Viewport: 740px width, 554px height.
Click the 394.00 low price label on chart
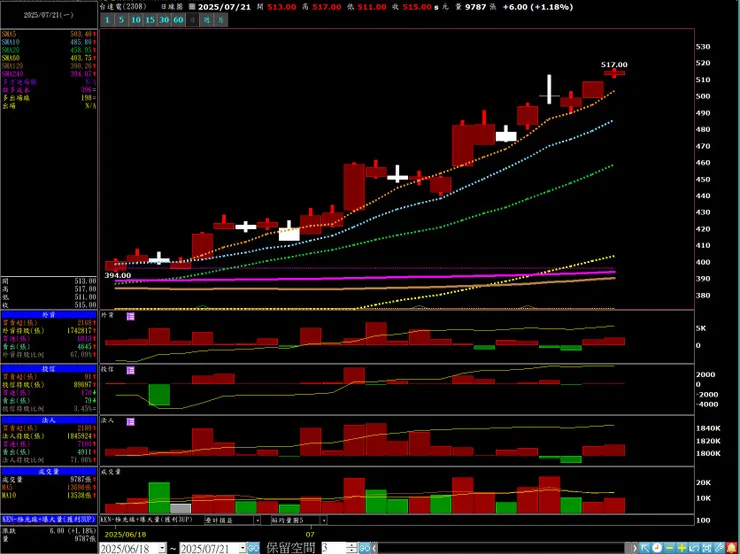[118, 276]
